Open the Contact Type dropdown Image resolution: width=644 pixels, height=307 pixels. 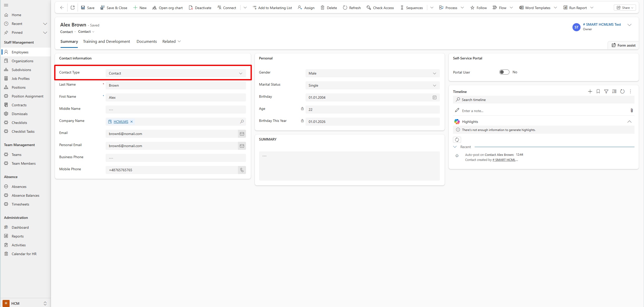click(176, 73)
